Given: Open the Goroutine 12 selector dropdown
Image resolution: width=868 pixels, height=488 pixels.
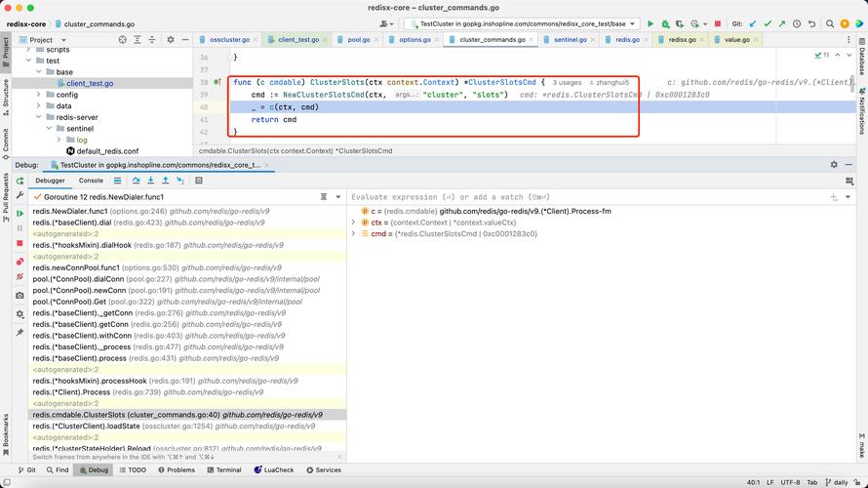Looking at the screenshot, I should [x=338, y=196].
